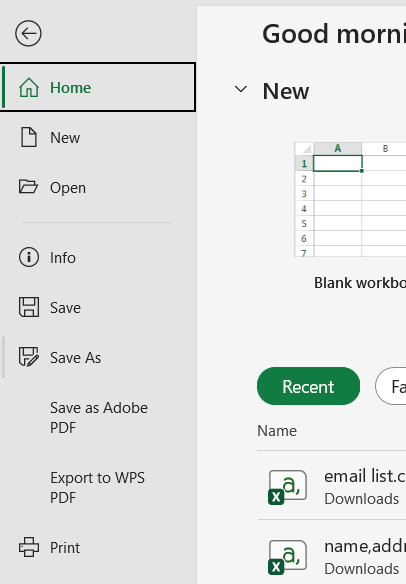Click the back arrow circle icon

click(28, 34)
